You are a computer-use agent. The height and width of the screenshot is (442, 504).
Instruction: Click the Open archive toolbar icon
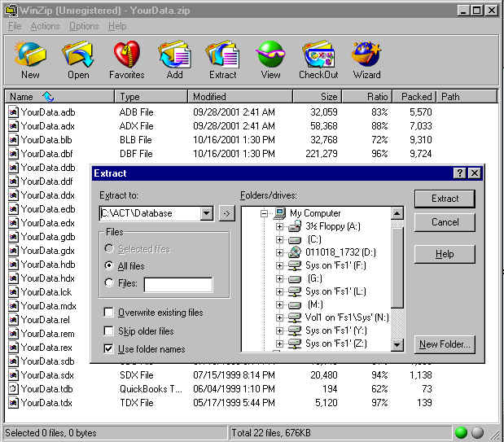tap(78, 54)
